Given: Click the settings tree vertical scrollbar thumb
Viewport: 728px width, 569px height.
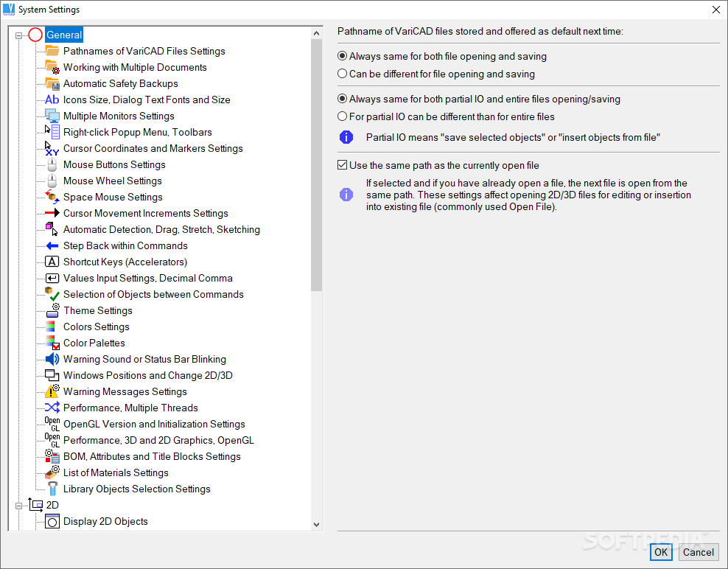Looking at the screenshot, I should (x=316, y=165).
